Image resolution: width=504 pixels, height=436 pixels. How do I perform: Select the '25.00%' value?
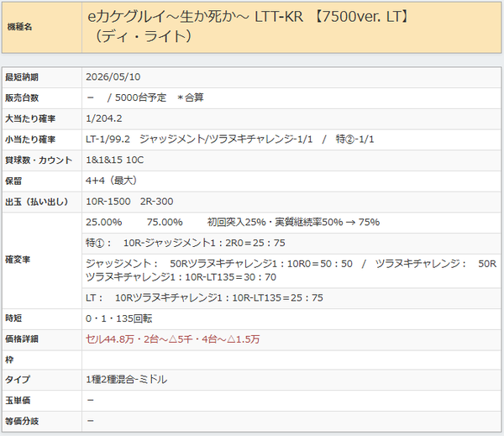[x=104, y=222]
